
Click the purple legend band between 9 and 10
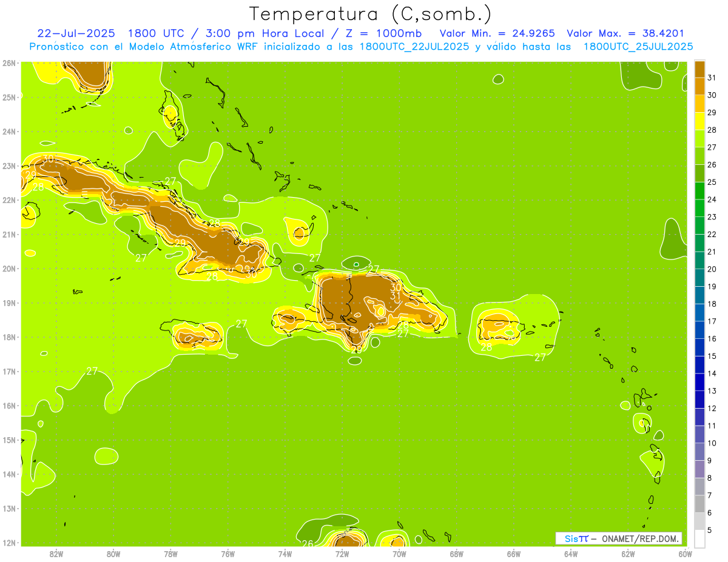699,451
